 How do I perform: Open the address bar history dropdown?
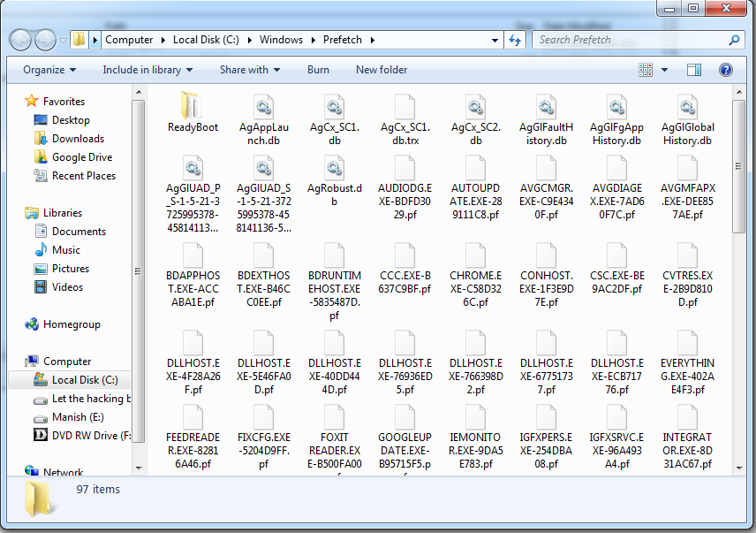tap(495, 39)
